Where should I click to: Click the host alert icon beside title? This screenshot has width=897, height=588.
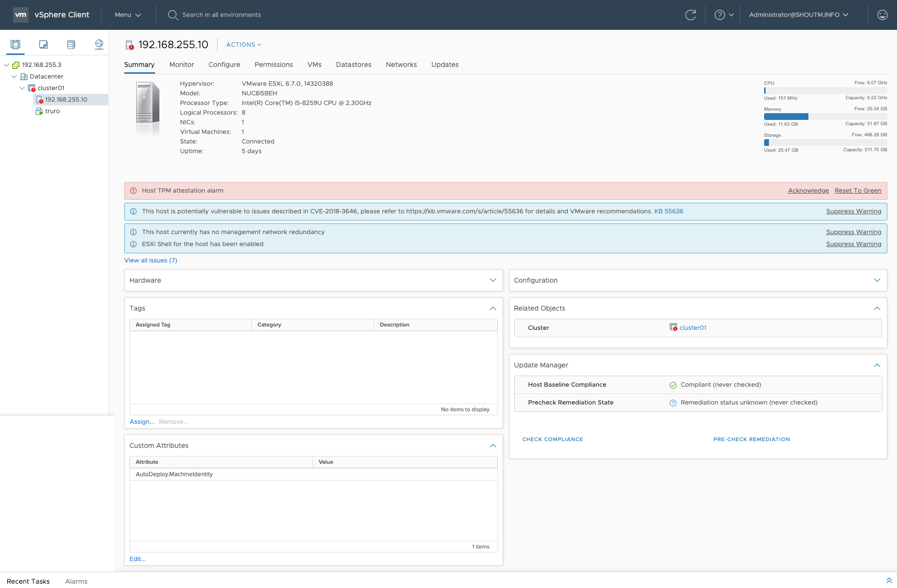click(130, 45)
